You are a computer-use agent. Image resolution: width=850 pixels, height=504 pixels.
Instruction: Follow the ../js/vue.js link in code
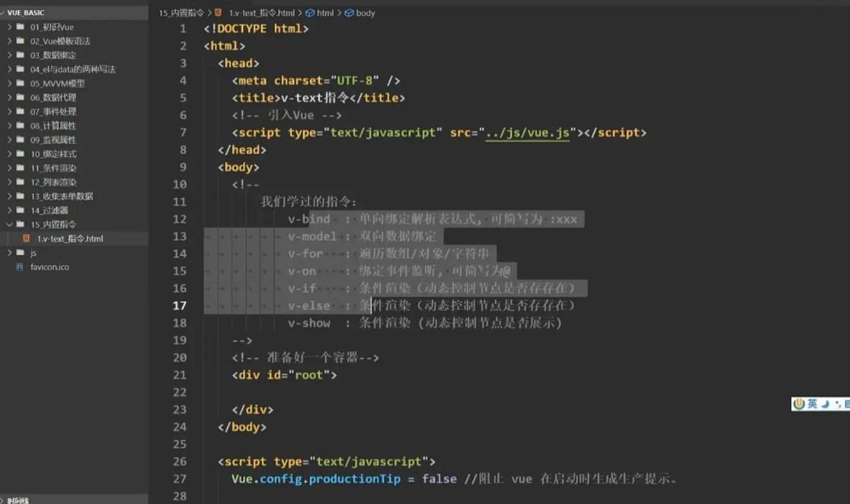coord(527,132)
